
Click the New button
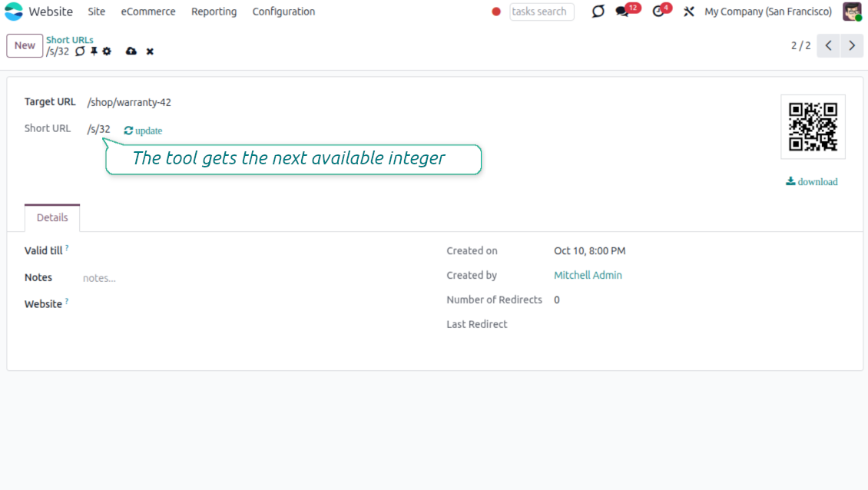pyautogui.click(x=25, y=45)
